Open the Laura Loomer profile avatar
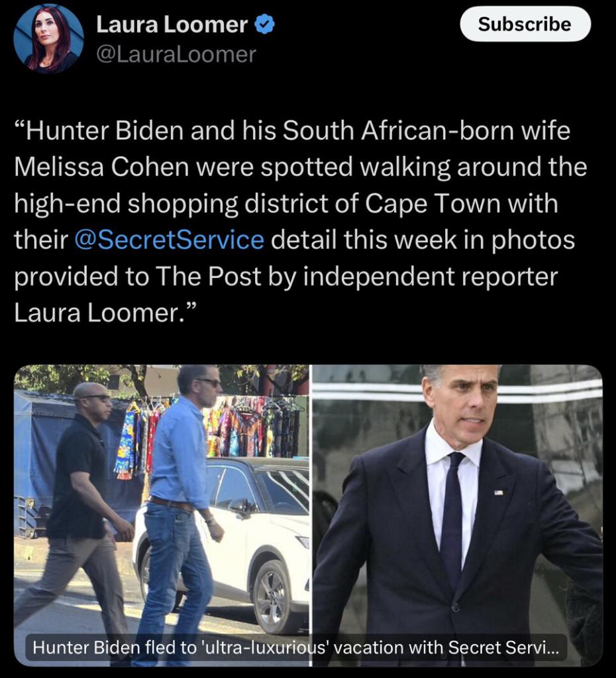 pyautogui.click(x=48, y=39)
